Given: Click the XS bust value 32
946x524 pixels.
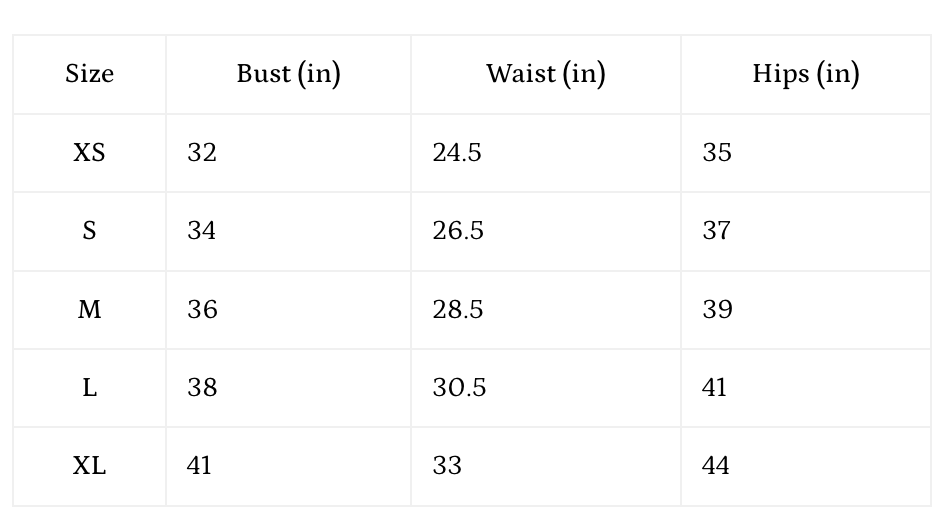Looking at the screenshot, I should click(x=202, y=152).
